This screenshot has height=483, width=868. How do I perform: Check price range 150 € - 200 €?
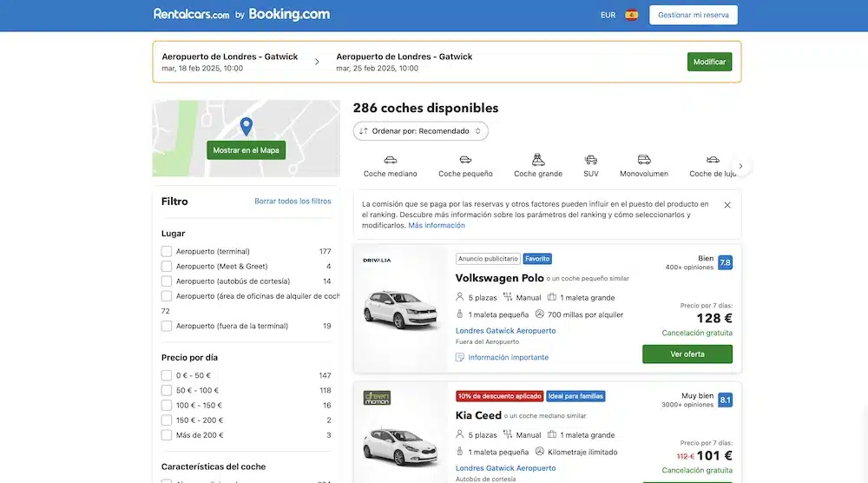tap(167, 420)
